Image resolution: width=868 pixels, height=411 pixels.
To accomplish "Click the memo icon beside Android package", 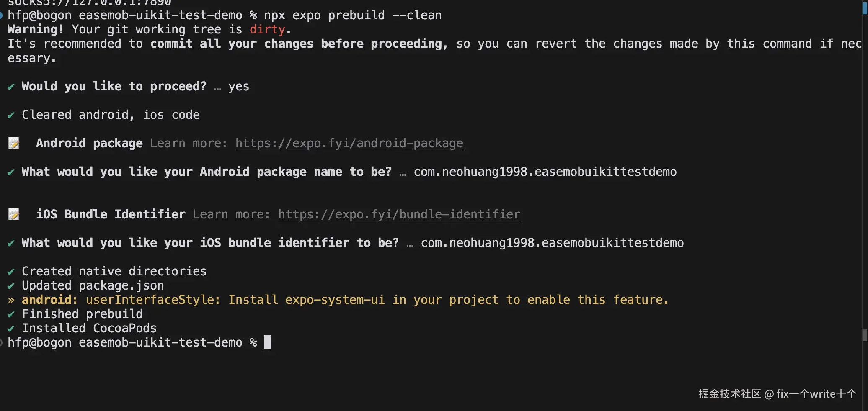I will (14, 144).
